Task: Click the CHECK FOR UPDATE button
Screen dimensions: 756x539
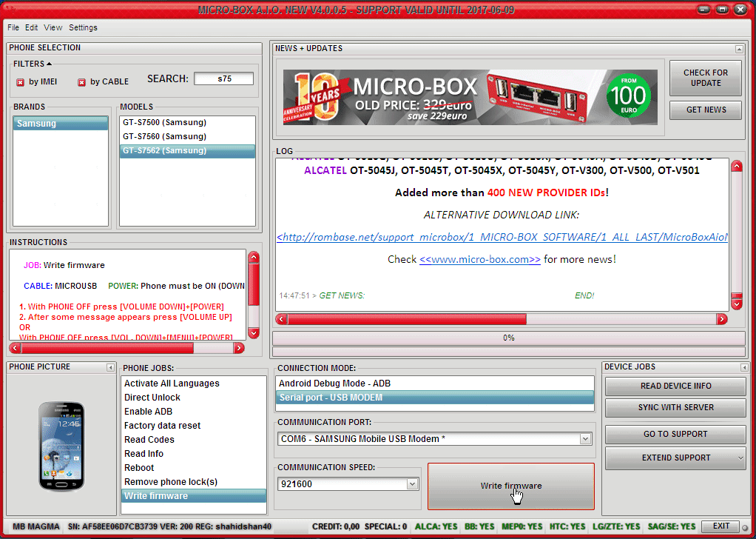Action: coord(706,78)
